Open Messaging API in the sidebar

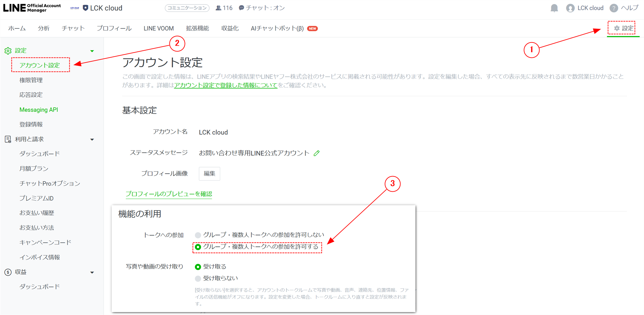pyautogui.click(x=39, y=110)
